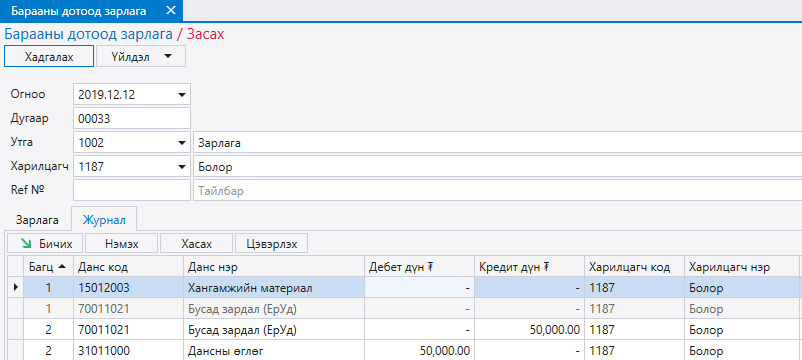Click the Нэмэх button

click(x=122, y=244)
